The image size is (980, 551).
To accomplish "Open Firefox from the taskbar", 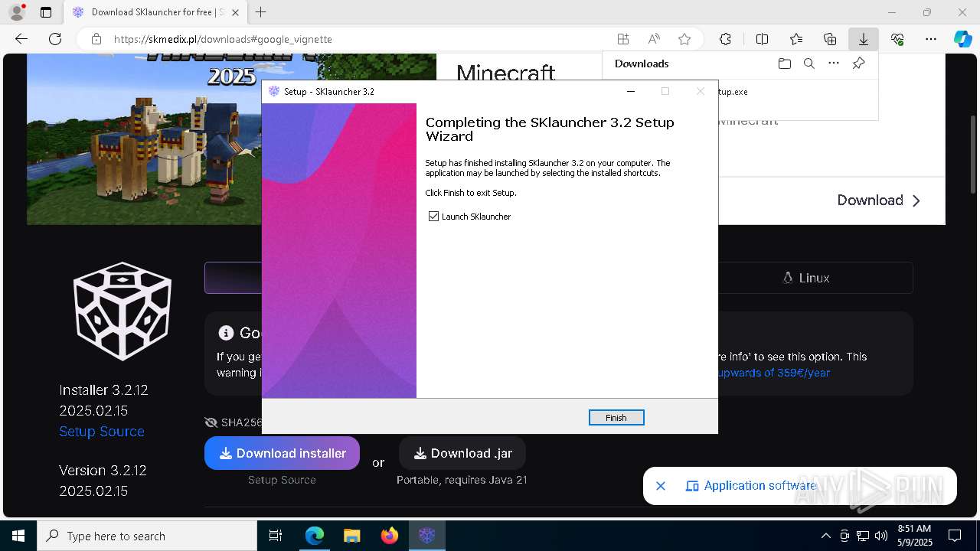I will pyautogui.click(x=390, y=536).
